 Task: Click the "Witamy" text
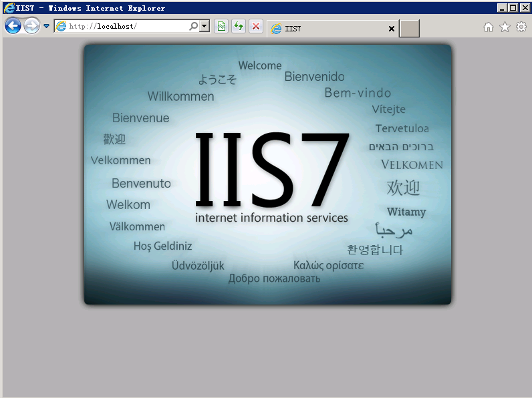pyautogui.click(x=406, y=212)
